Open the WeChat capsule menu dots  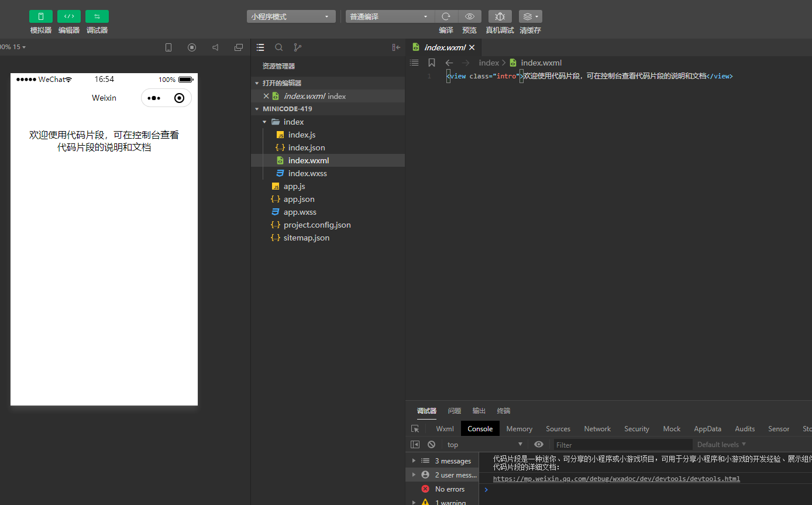(154, 98)
